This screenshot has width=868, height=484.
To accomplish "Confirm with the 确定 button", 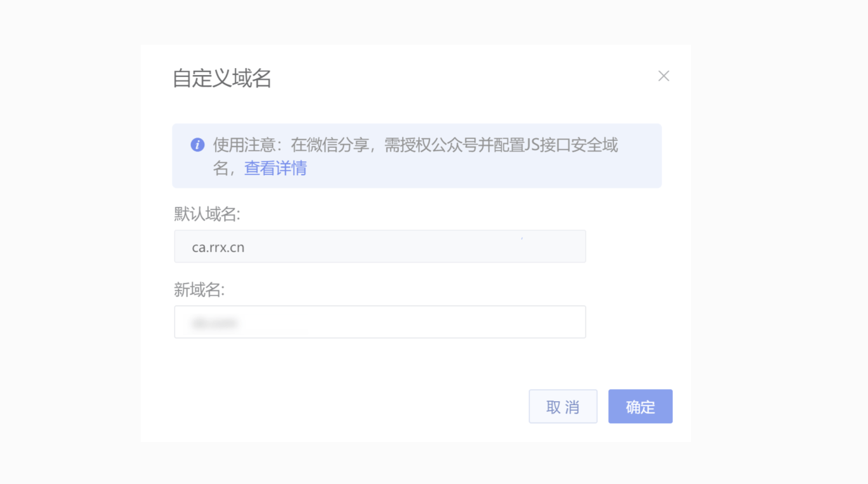I will click(640, 406).
